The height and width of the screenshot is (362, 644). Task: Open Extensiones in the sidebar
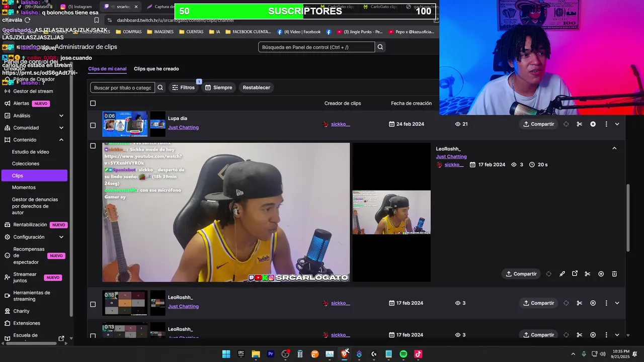(x=27, y=323)
